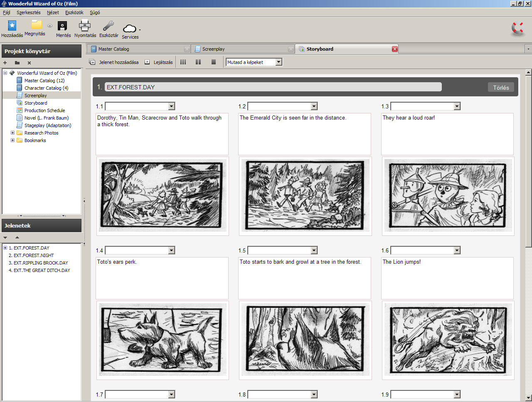This screenshot has height=402, width=532.
Task: Collapse the Wonderful Wizard of Oz project tree
Action: 5,73
